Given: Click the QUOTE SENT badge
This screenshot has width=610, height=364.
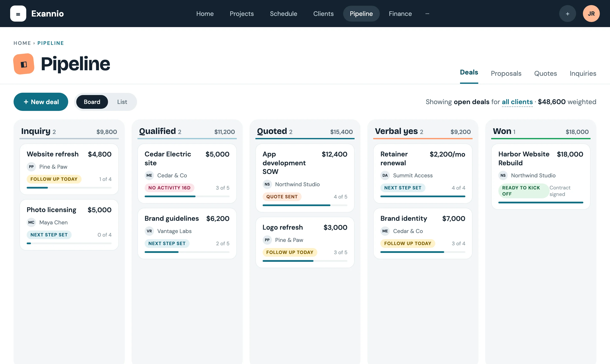Looking at the screenshot, I should (x=282, y=197).
